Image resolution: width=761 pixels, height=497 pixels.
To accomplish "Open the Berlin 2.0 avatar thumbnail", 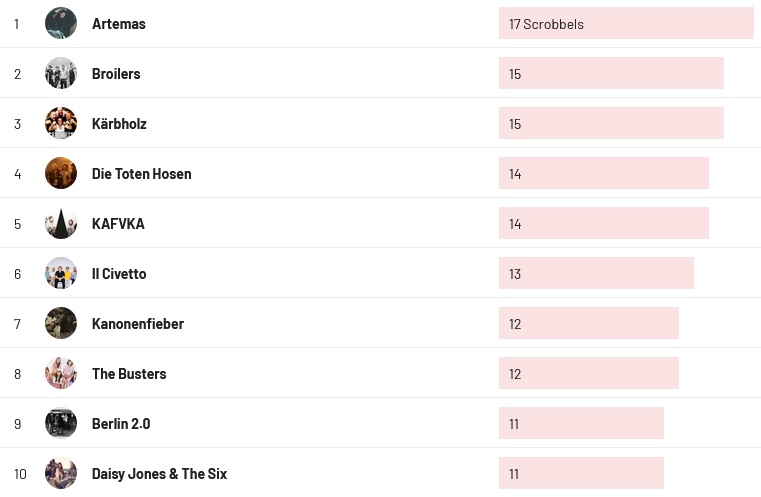I will click(x=61, y=423).
